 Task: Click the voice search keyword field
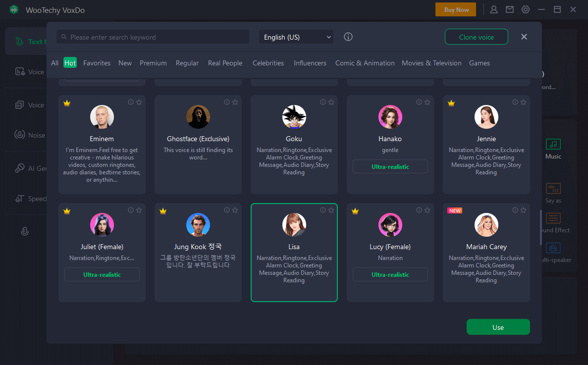pos(154,37)
